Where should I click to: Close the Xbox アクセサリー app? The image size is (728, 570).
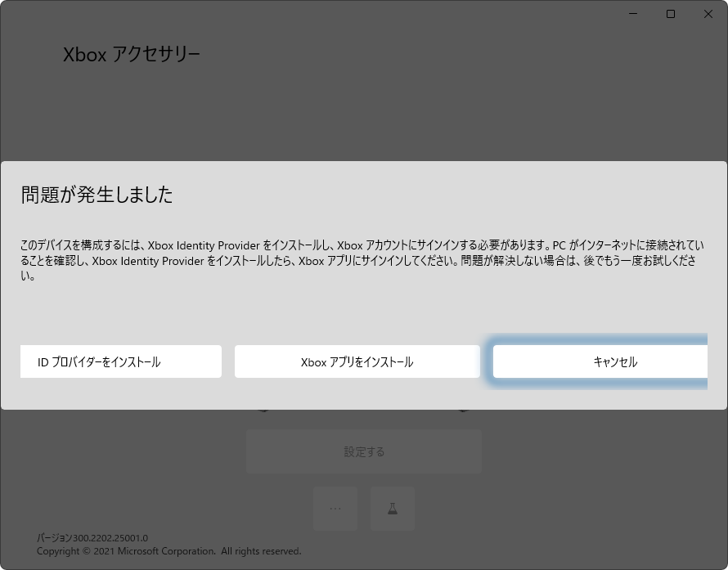point(708,14)
